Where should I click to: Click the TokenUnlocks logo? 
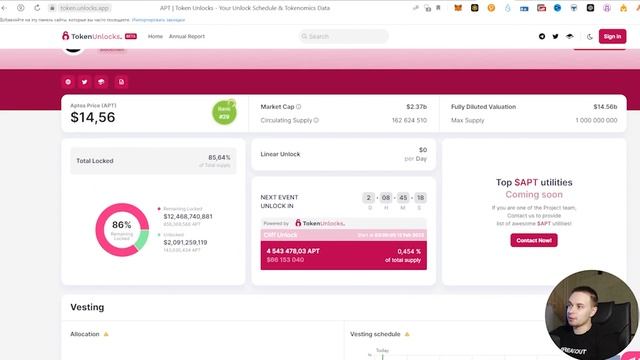point(99,36)
